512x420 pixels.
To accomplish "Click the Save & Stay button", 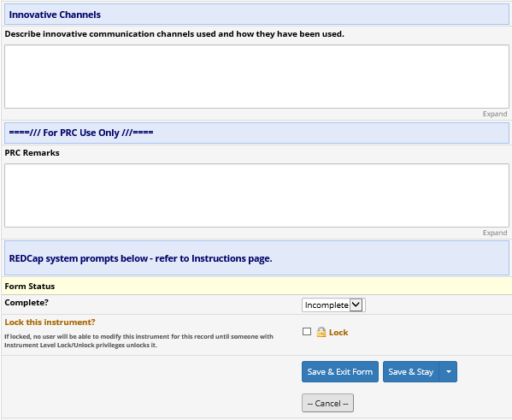I will tap(411, 371).
